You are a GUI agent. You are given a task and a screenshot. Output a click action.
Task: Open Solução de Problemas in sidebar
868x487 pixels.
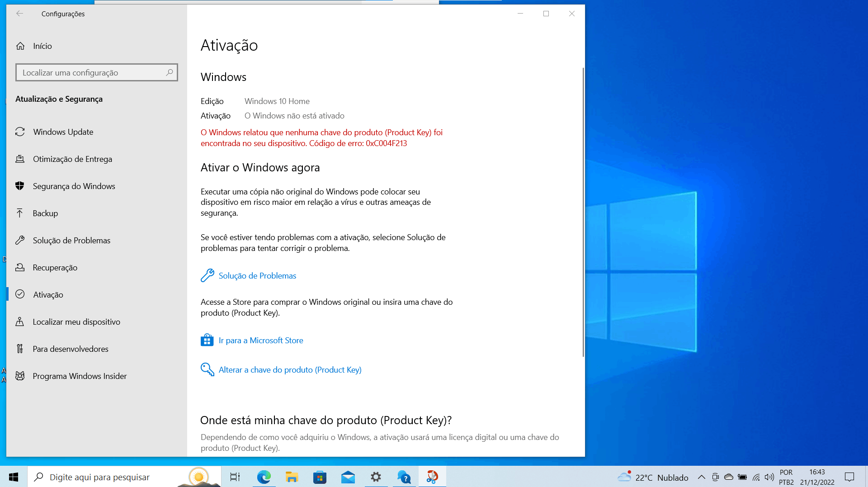(97, 241)
